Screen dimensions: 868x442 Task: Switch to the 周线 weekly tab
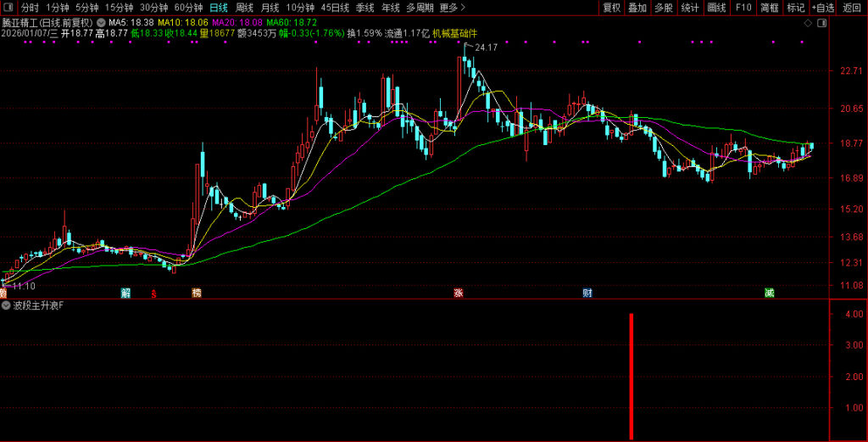[x=245, y=8]
